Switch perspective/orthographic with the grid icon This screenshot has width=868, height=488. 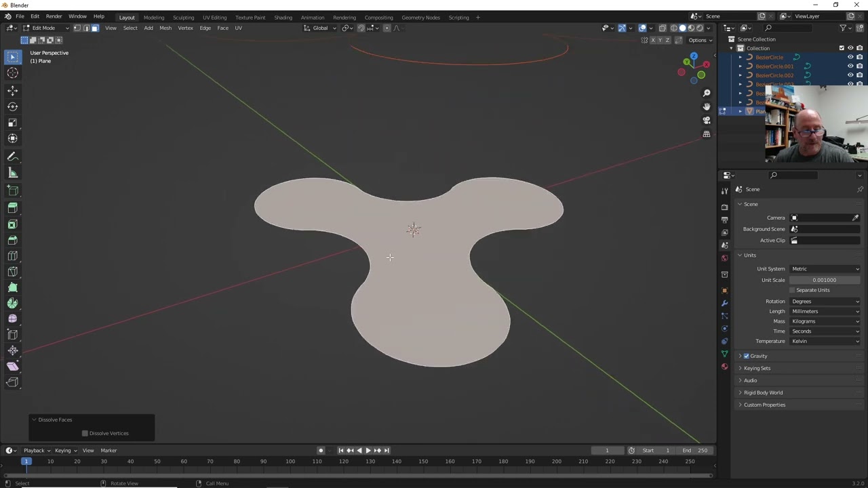click(x=707, y=134)
